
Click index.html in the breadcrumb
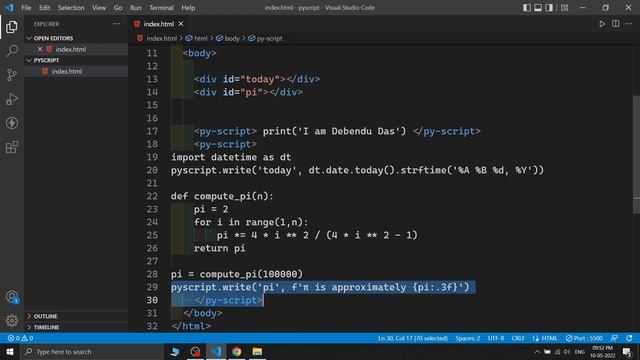(x=162, y=38)
